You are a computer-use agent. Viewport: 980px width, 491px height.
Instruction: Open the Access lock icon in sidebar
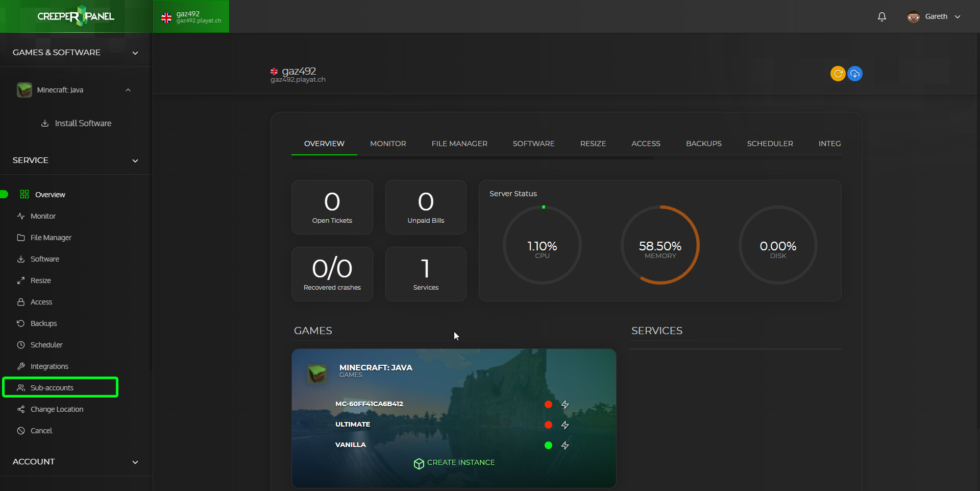click(21, 302)
